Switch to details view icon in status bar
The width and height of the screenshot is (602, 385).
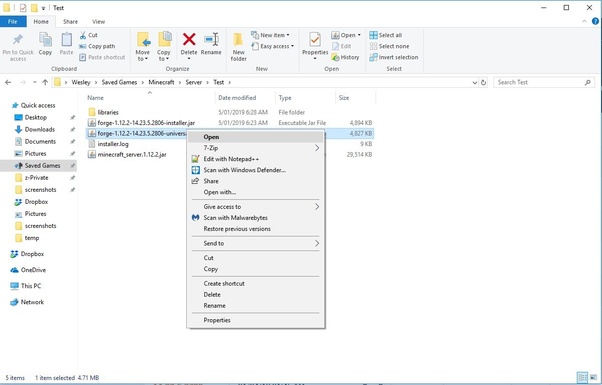point(582,377)
